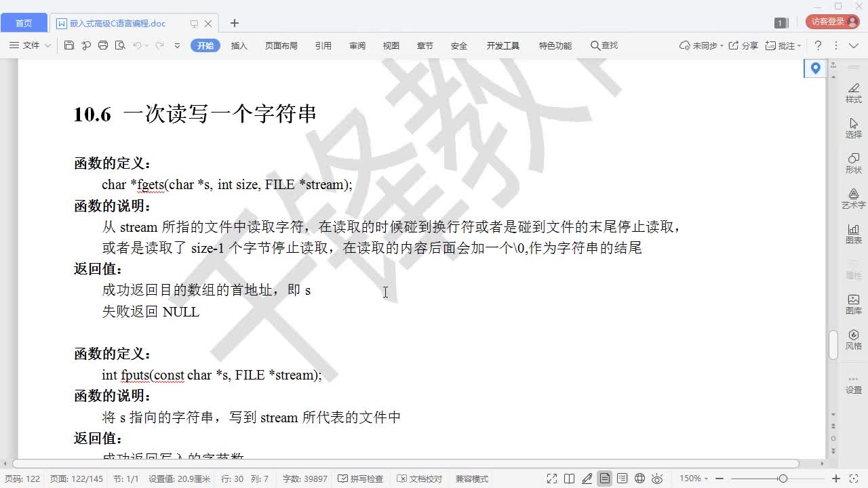868x488 pixels.
Task: Open the 页面布局 page layout tab
Action: [x=281, y=45]
